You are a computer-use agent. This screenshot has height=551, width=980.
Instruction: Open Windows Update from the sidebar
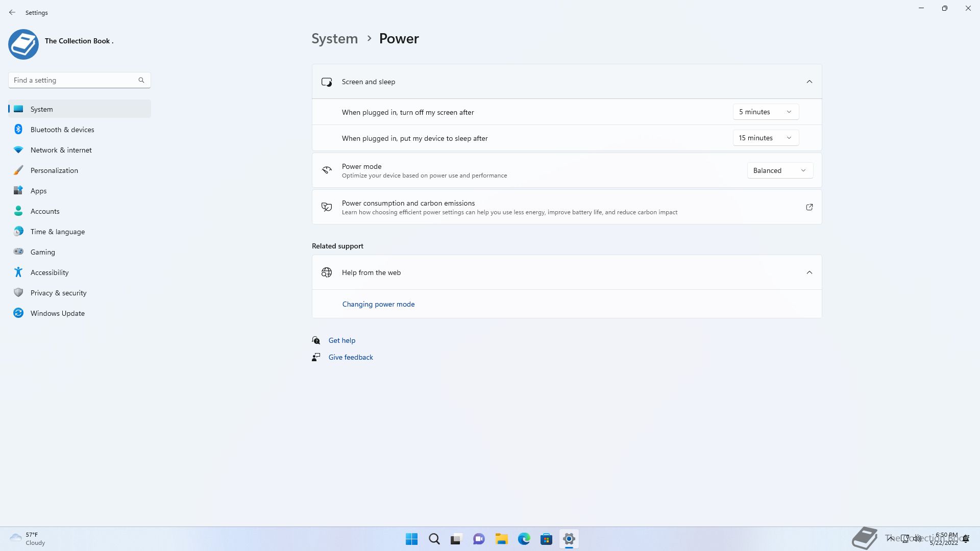pos(57,313)
